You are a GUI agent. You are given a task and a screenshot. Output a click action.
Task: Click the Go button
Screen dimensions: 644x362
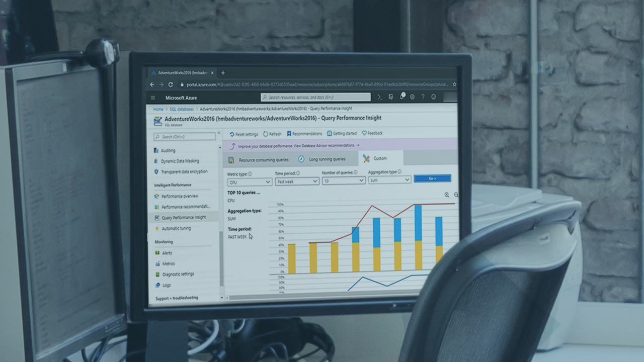point(432,178)
